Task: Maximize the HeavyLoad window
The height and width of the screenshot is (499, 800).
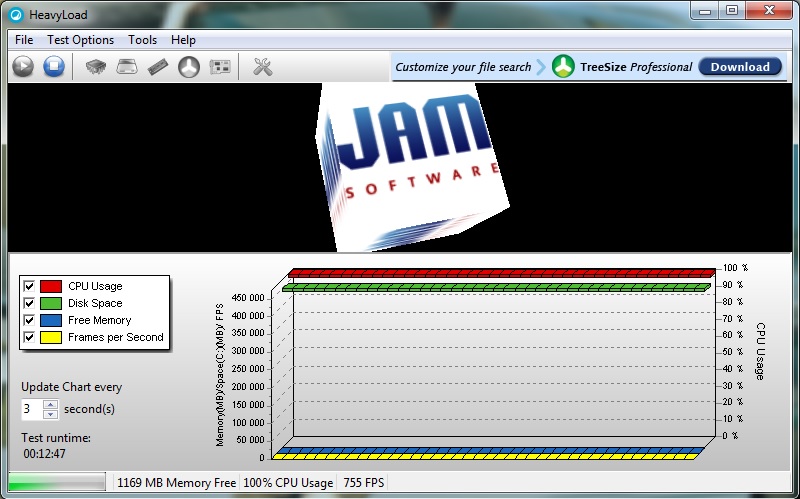Action: coord(732,11)
